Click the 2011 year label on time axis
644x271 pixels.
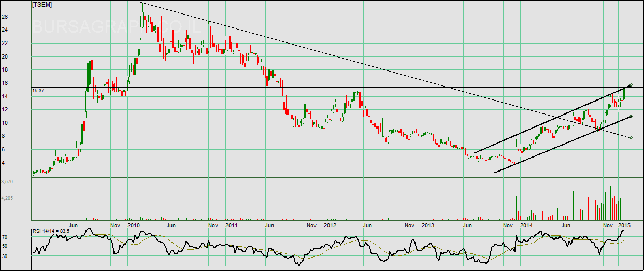232,226
